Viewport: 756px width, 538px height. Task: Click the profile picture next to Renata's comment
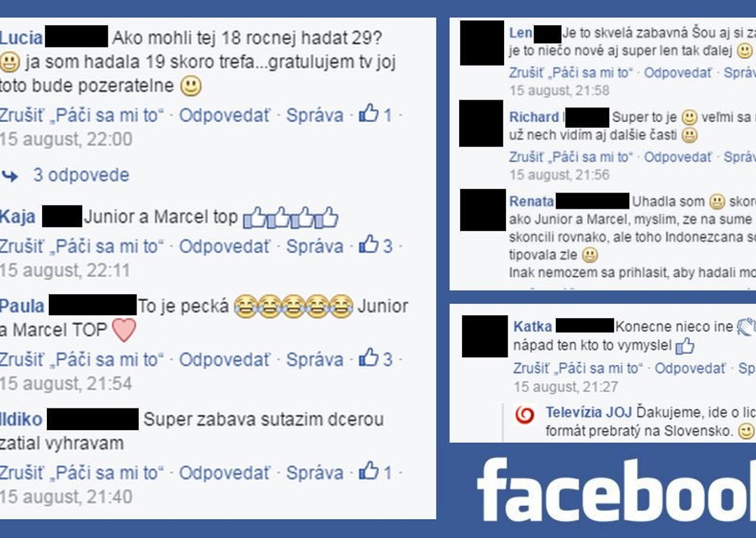tap(482, 210)
